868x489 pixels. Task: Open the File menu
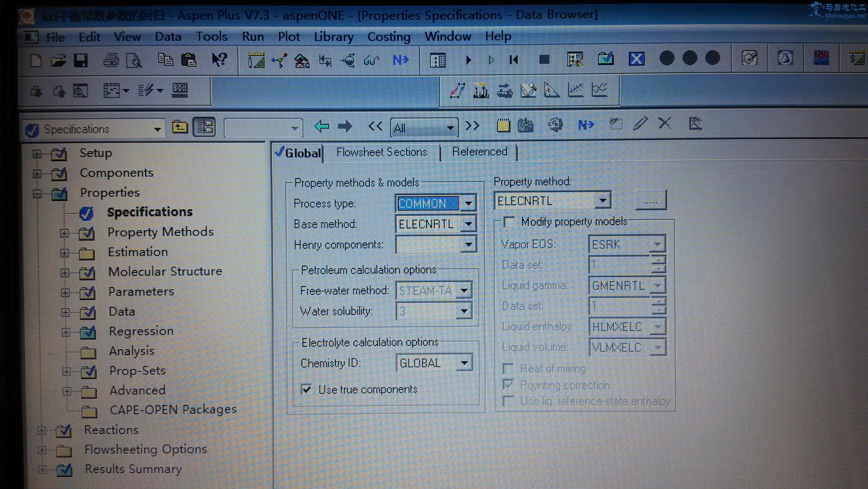(55, 37)
